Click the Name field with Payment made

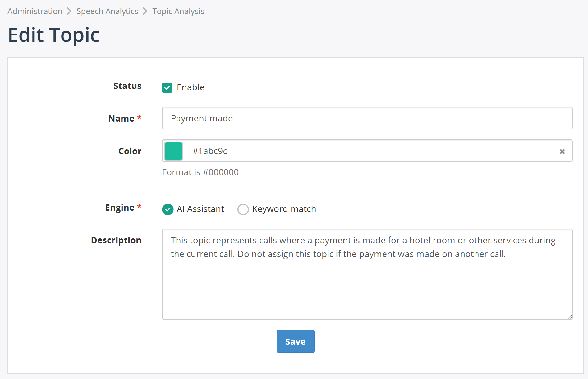pos(367,118)
